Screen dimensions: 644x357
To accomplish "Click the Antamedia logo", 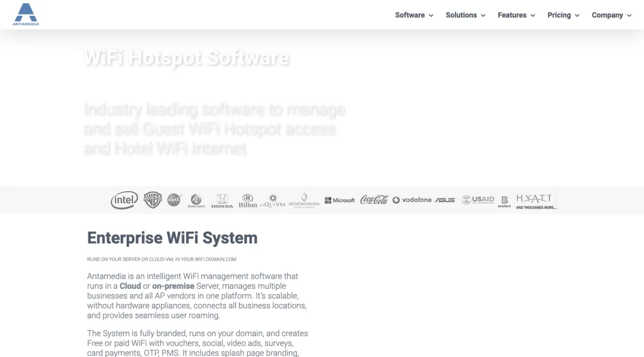I will click(26, 14).
